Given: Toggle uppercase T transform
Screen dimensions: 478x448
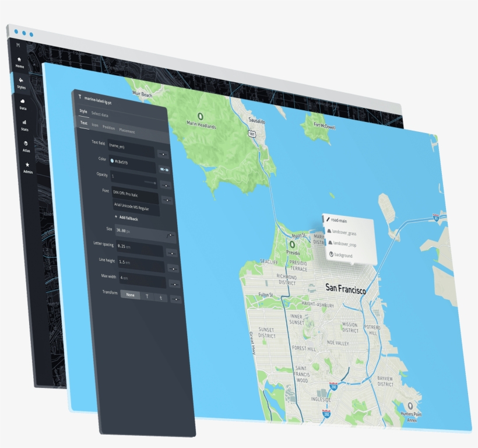Looking at the screenshot, I should click(x=147, y=296).
